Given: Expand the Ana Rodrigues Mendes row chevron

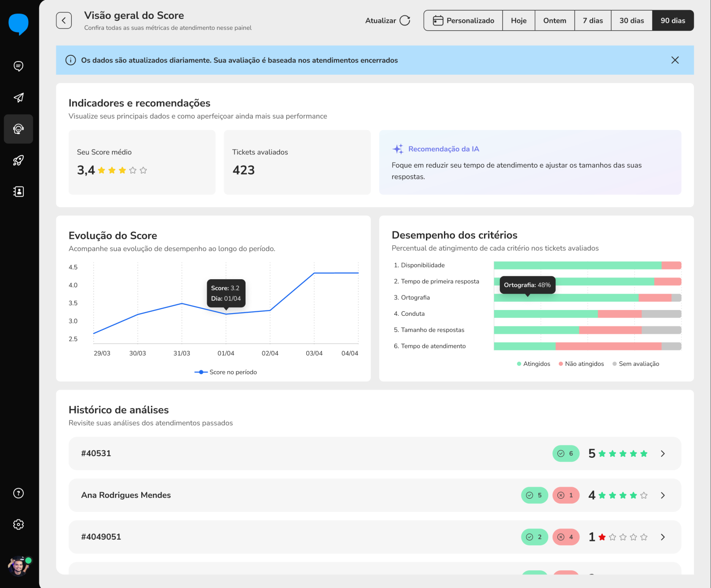Looking at the screenshot, I should pos(663,495).
